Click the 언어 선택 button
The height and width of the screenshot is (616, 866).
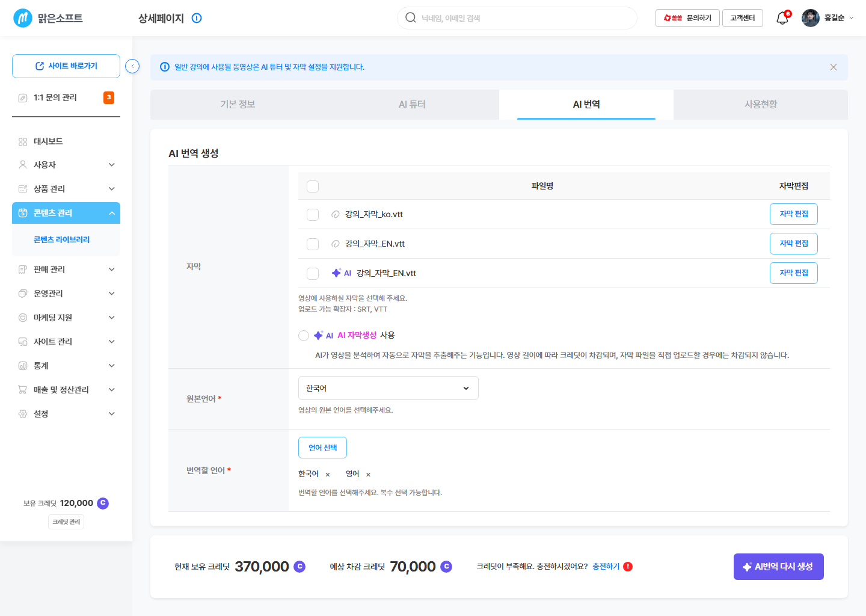tap(322, 448)
